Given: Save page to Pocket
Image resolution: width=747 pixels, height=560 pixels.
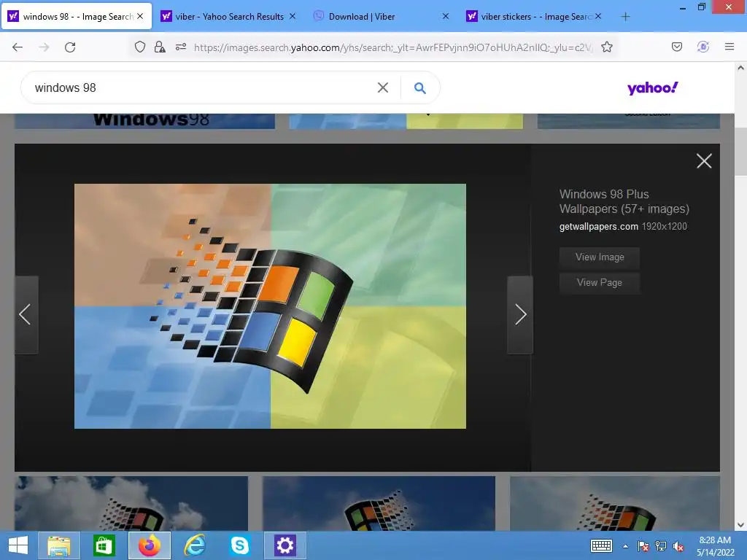Looking at the screenshot, I should tap(676, 47).
